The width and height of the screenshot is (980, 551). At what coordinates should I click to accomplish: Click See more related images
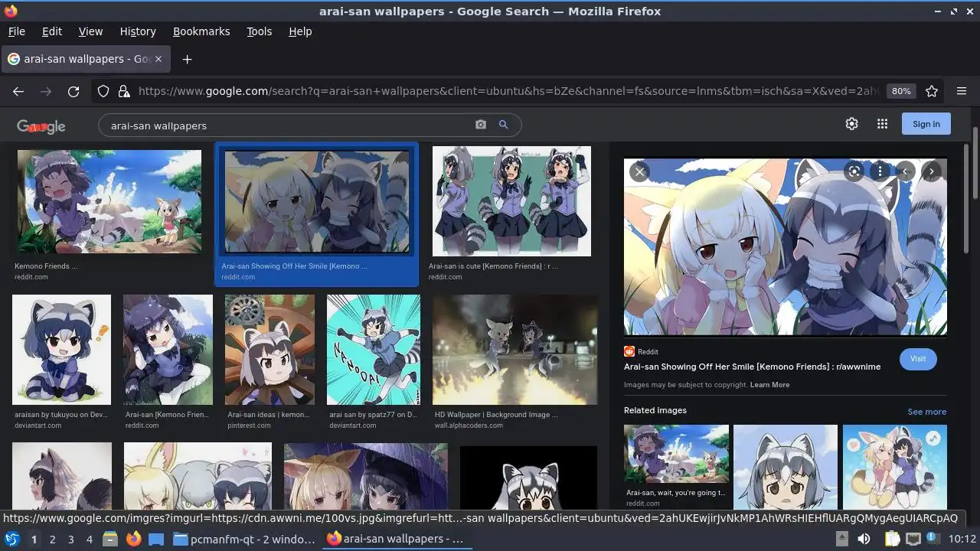click(x=926, y=412)
